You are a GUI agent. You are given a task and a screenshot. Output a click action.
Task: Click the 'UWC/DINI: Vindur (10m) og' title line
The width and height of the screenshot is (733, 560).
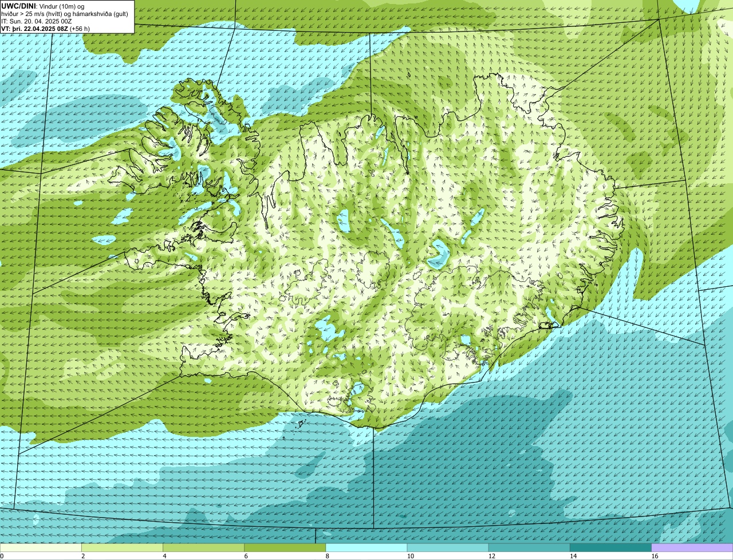pos(43,6)
